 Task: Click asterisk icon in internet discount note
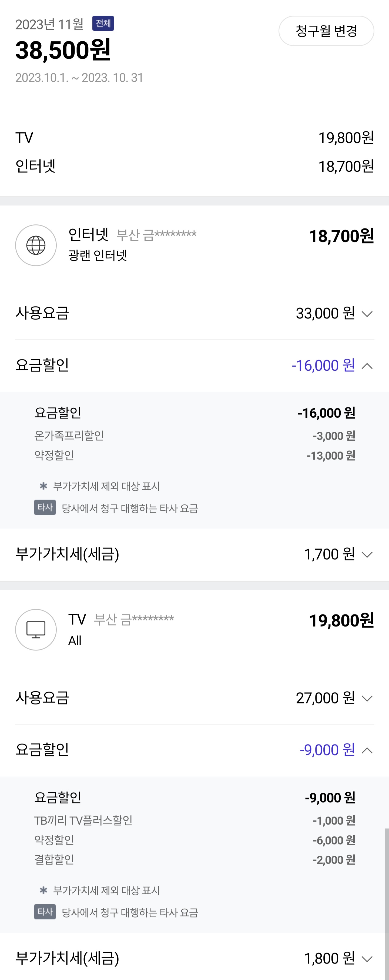pos(43,486)
